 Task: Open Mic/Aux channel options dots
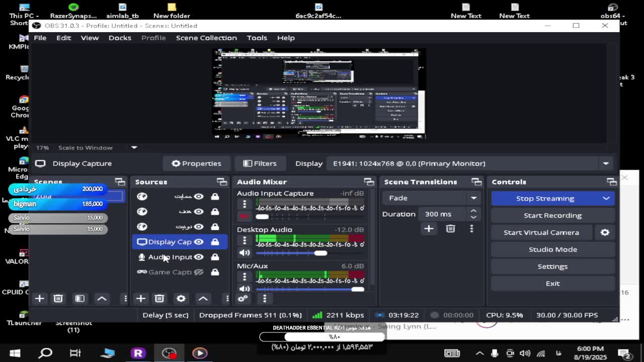point(245,276)
